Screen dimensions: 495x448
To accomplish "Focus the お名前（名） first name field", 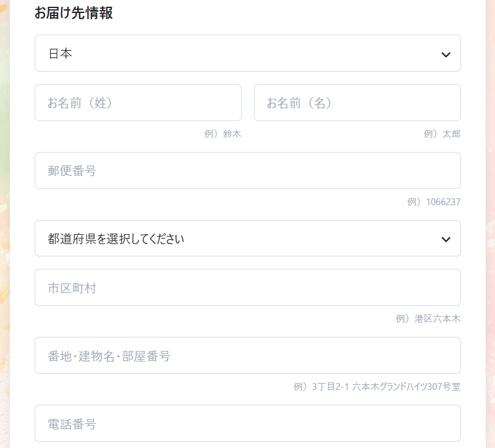I will (357, 103).
